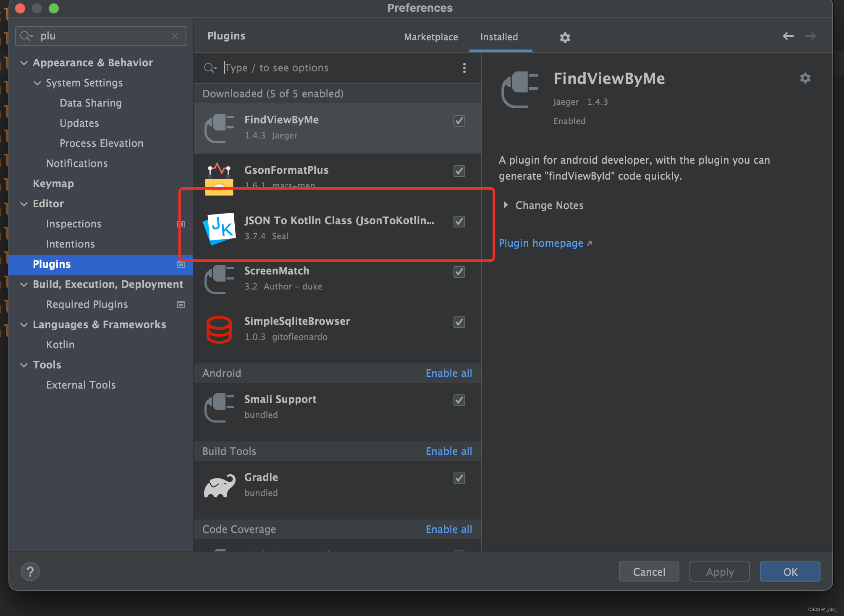Screen dimensions: 844x616
Task: Open the three-dot options menu in plugin search
Action: point(464,68)
